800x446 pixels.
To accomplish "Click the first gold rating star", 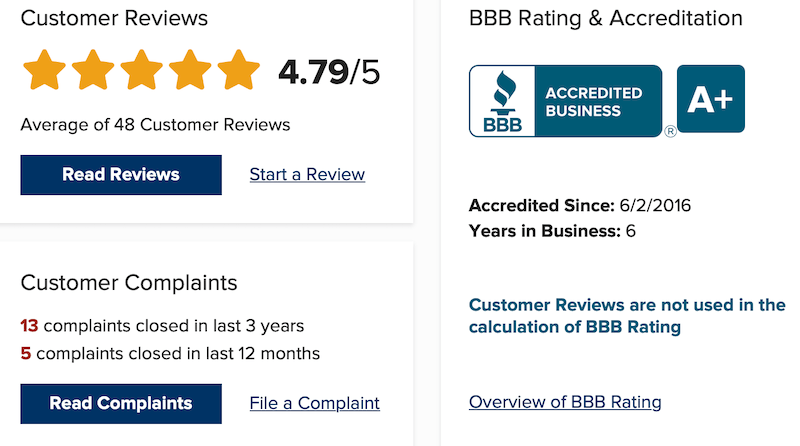I will pyautogui.click(x=44, y=70).
